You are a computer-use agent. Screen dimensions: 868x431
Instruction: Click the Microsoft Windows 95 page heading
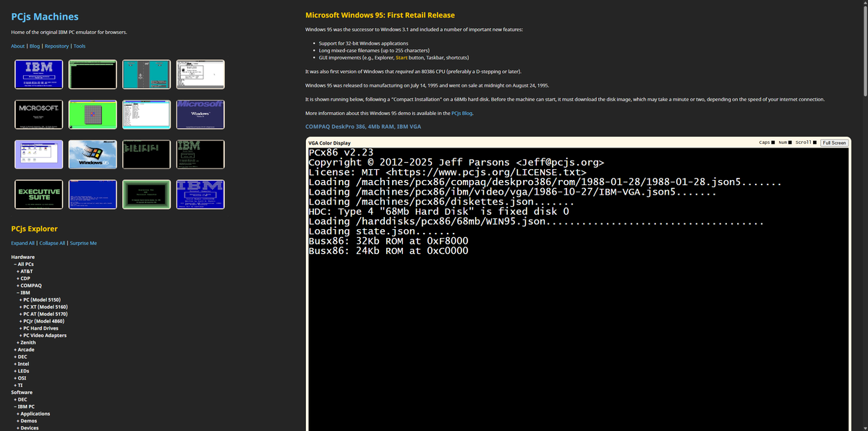tap(380, 15)
